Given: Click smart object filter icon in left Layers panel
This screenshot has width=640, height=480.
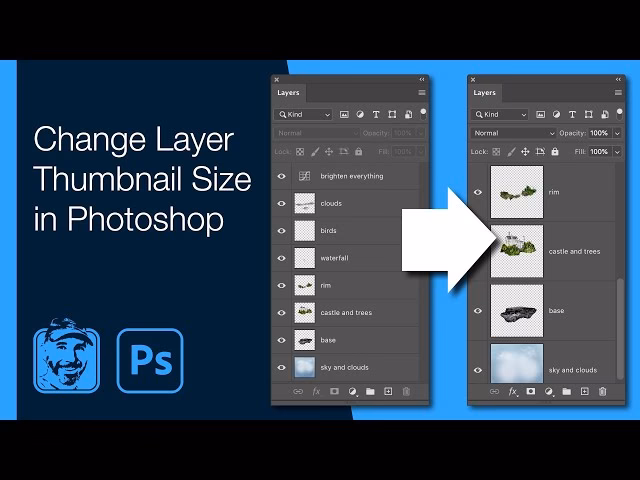Looking at the screenshot, I should (x=408, y=115).
